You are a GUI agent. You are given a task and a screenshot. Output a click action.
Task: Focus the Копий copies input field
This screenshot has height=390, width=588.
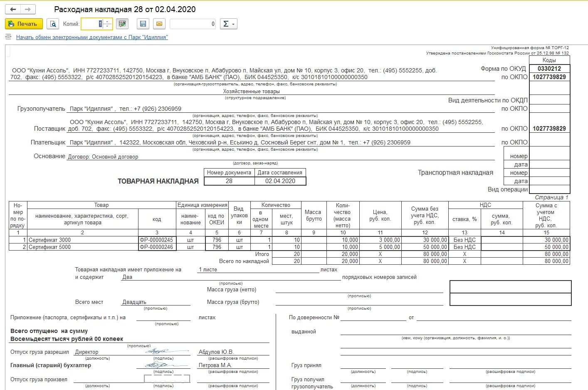click(92, 24)
